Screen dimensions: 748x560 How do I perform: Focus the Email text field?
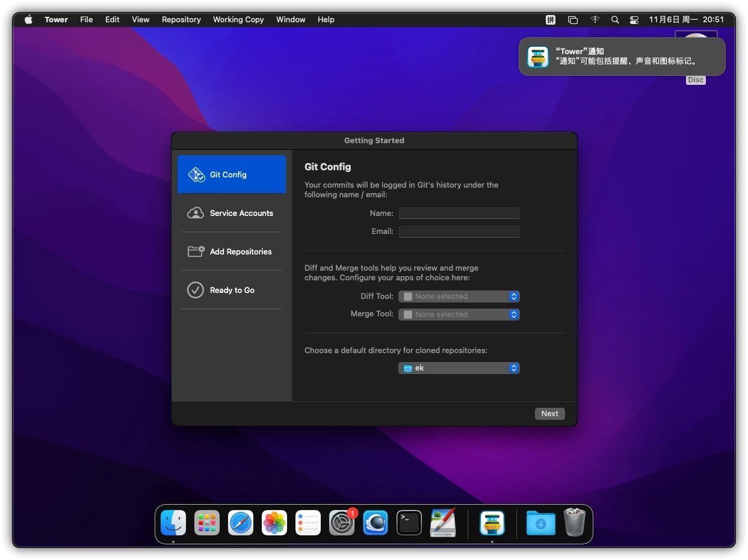coord(459,232)
